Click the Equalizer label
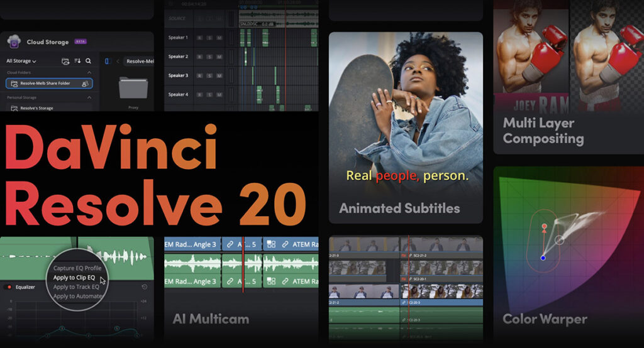 point(25,287)
